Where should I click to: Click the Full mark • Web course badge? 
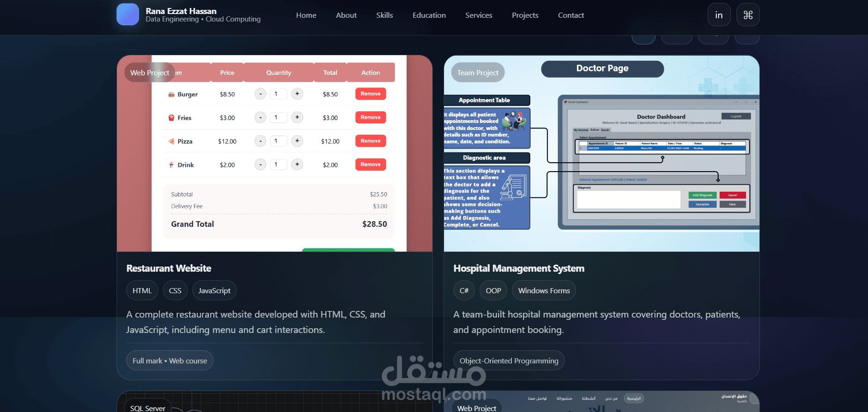[170, 361]
